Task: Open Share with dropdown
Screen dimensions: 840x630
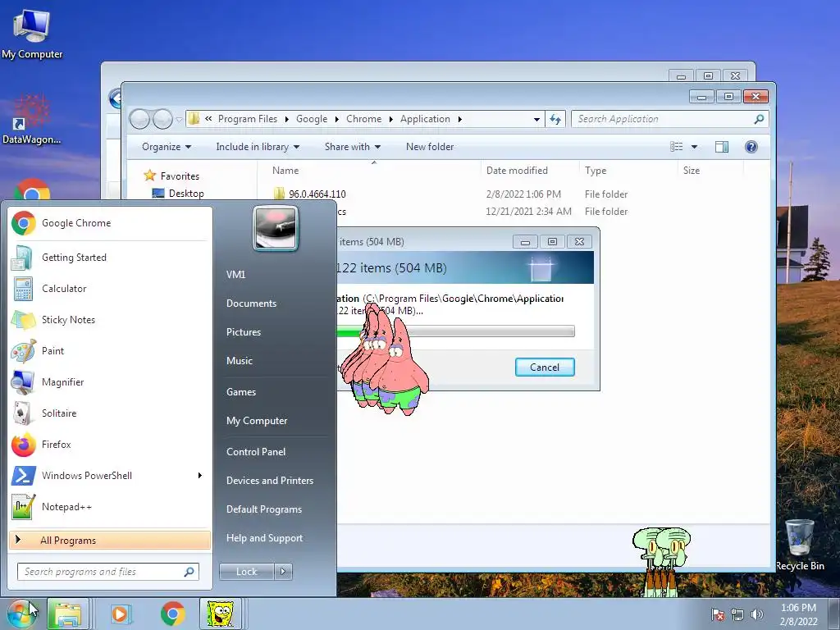Action: coord(353,147)
